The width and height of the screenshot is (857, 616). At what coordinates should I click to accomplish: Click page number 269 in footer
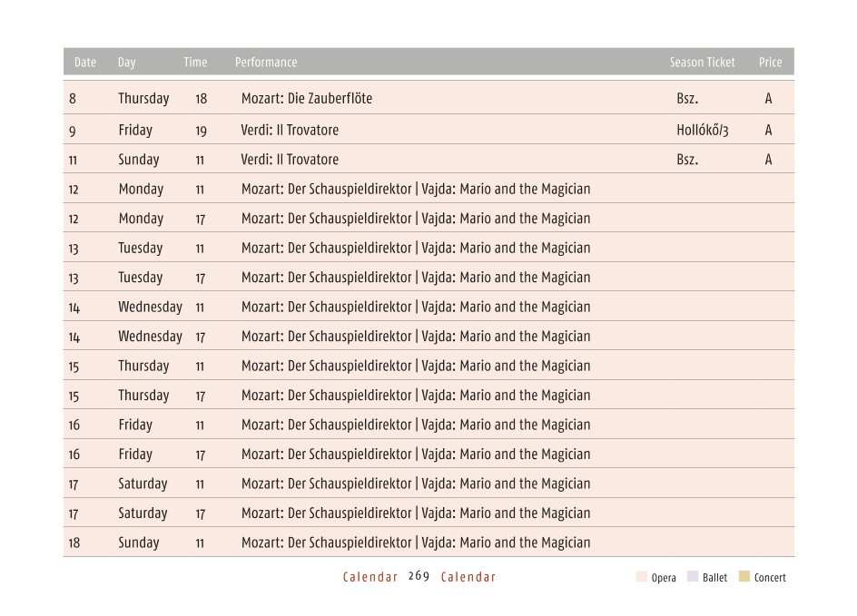click(x=419, y=576)
